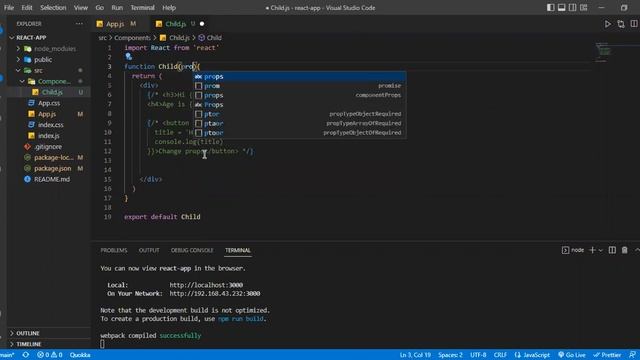Open notifications icon in status bar

click(632, 355)
